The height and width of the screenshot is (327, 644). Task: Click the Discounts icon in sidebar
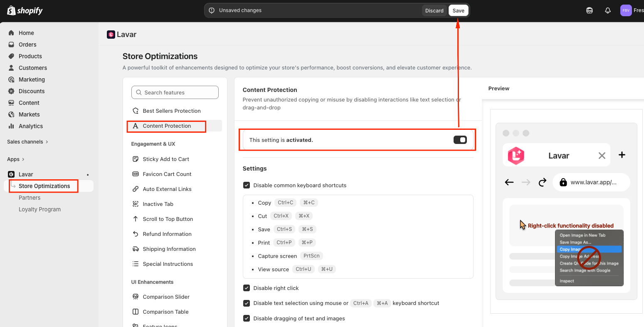pyautogui.click(x=11, y=91)
